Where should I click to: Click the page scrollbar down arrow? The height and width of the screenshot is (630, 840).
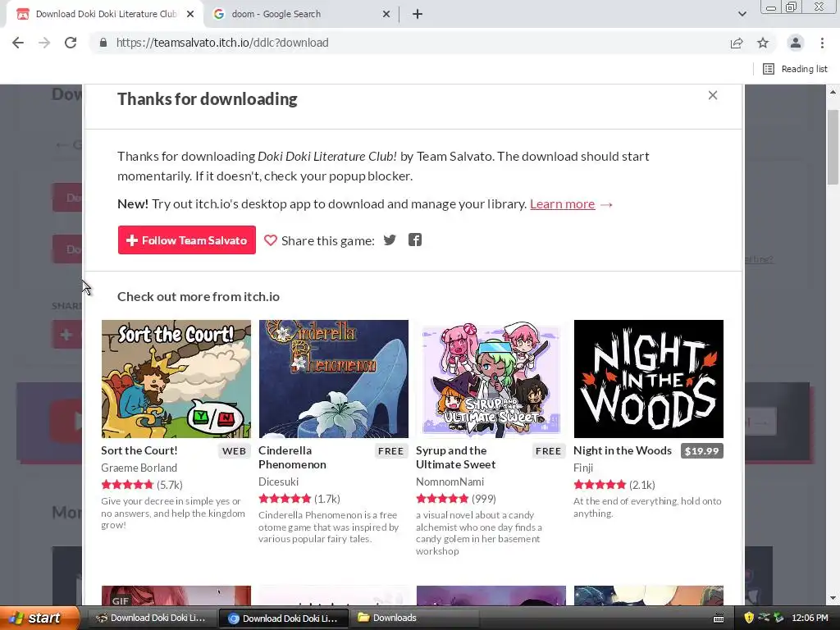point(833,598)
